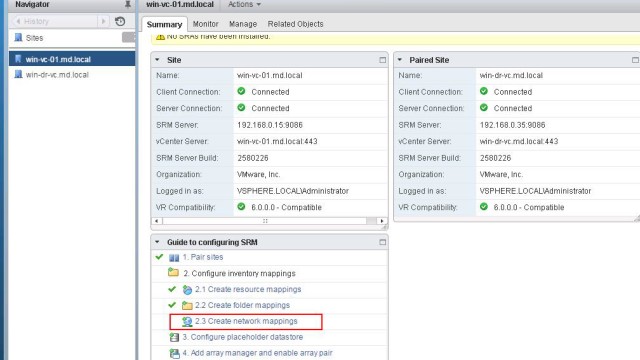This screenshot has width=640, height=360.
Task: Click Site Client Connection connected status icon
Action: pos(241,91)
